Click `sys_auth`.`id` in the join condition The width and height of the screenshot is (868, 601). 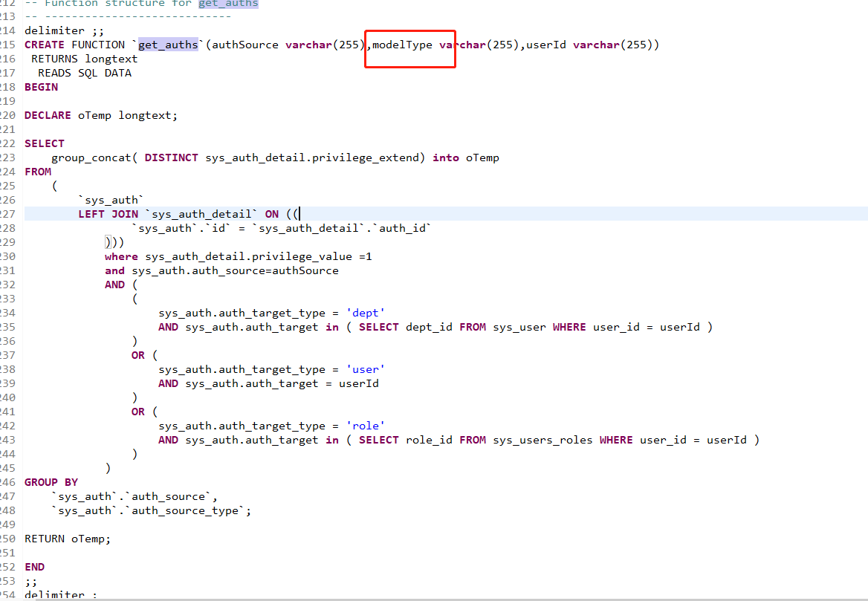181,228
